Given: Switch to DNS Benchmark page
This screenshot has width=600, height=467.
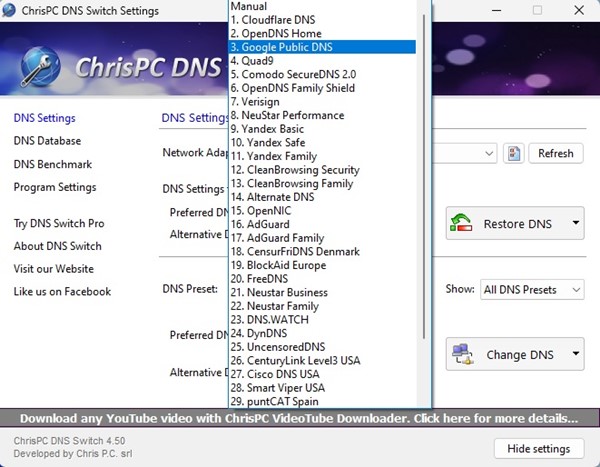Looking at the screenshot, I should point(52,164).
